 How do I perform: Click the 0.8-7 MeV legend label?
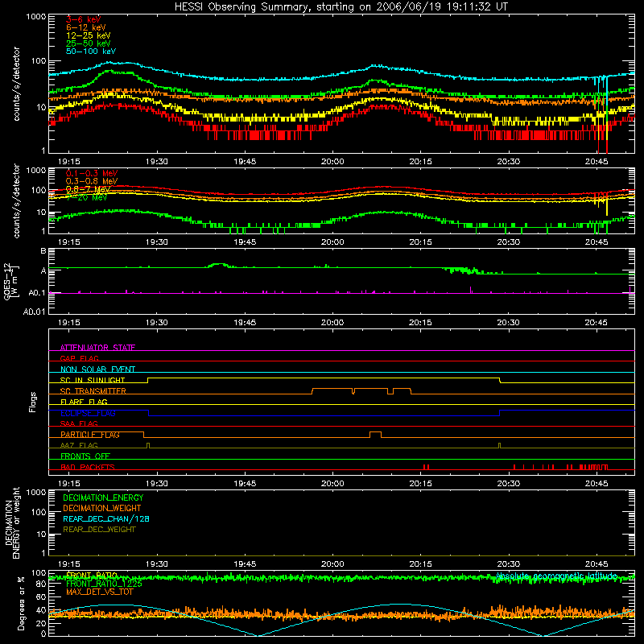click(88, 189)
